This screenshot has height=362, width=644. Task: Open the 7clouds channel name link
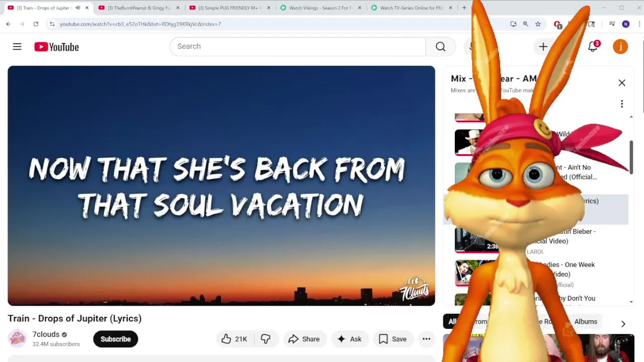tap(46, 334)
